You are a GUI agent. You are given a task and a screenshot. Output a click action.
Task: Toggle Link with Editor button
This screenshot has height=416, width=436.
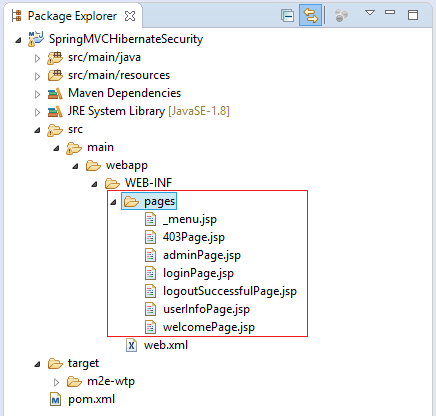[310, 15]
